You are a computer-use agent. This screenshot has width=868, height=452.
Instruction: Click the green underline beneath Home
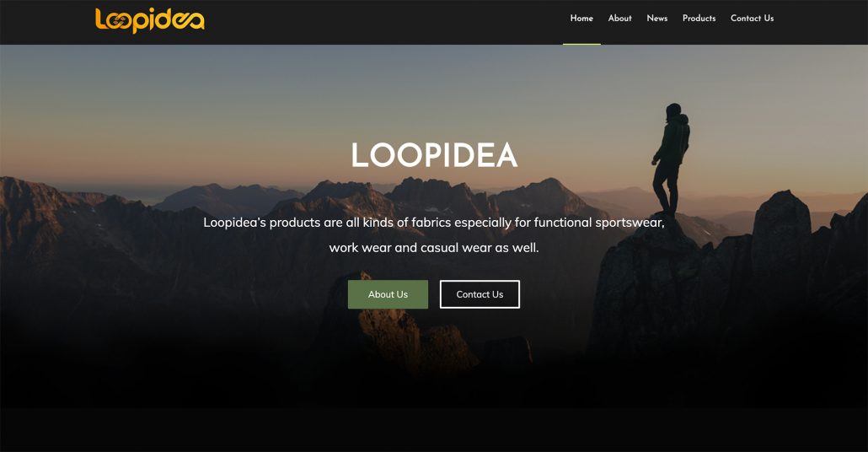[x=581, y=44]
